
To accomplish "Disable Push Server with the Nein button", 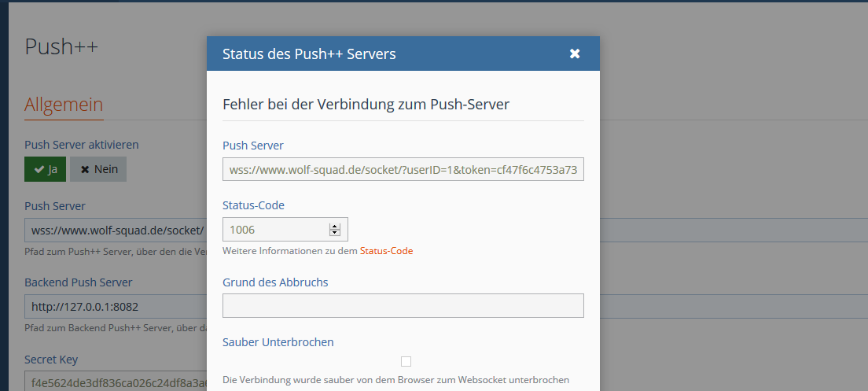I will [98, 169].
